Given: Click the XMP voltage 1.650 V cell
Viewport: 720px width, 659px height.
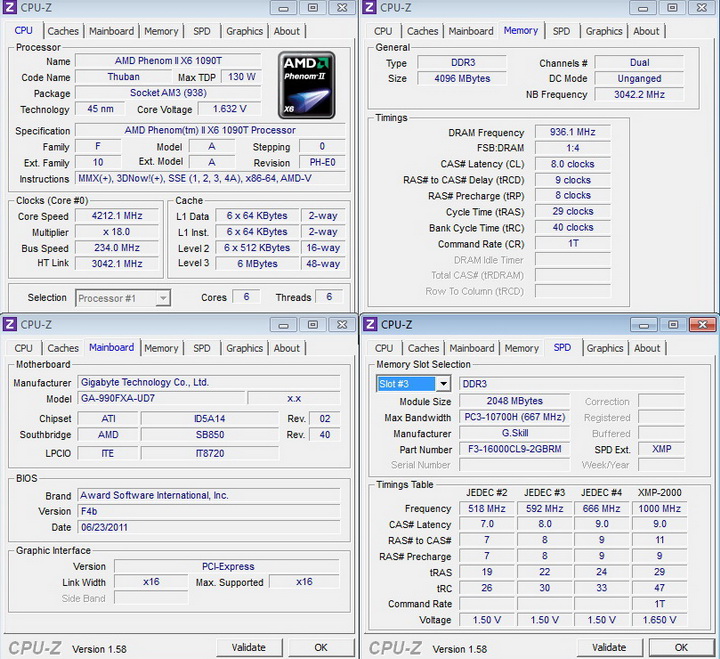Looking at the screenshot, I should point(659,620).
